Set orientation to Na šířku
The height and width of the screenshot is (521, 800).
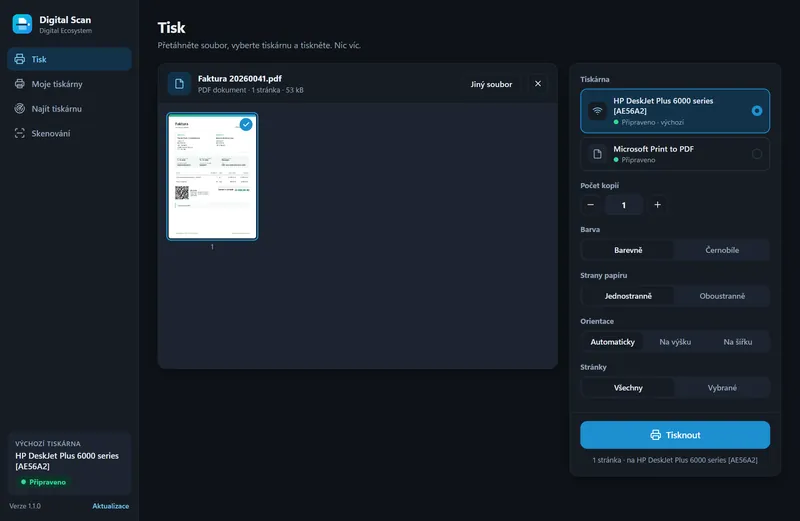[737, 342]
